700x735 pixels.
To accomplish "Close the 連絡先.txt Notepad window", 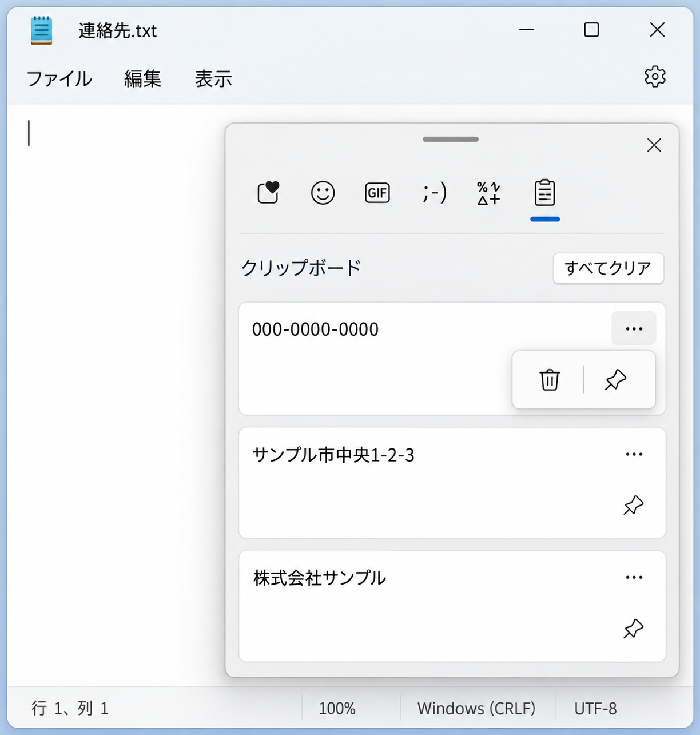I will click(x=657, y=30).
